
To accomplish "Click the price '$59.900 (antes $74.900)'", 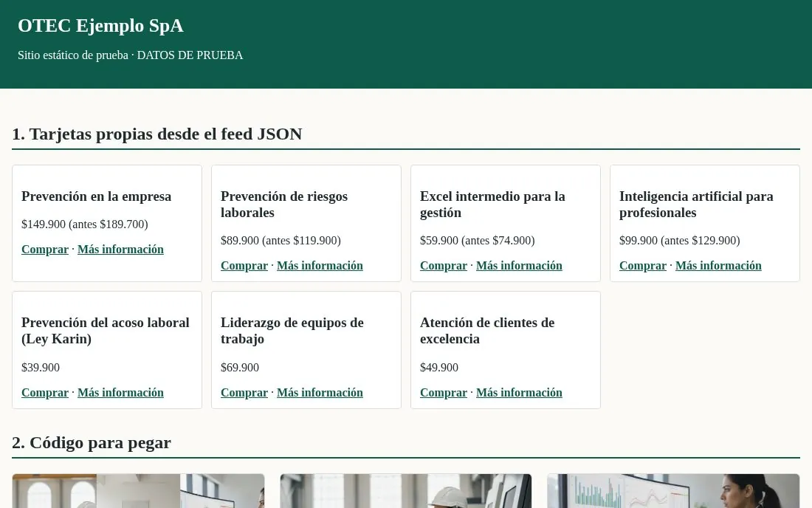I will tap(478, 240).
